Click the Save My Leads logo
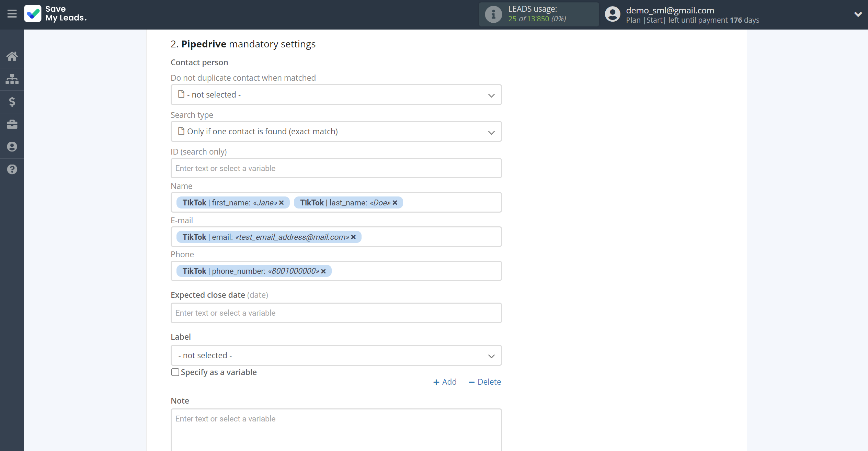Image resolution: width=868 pixels, height=451 pixels. pos(55,14)
